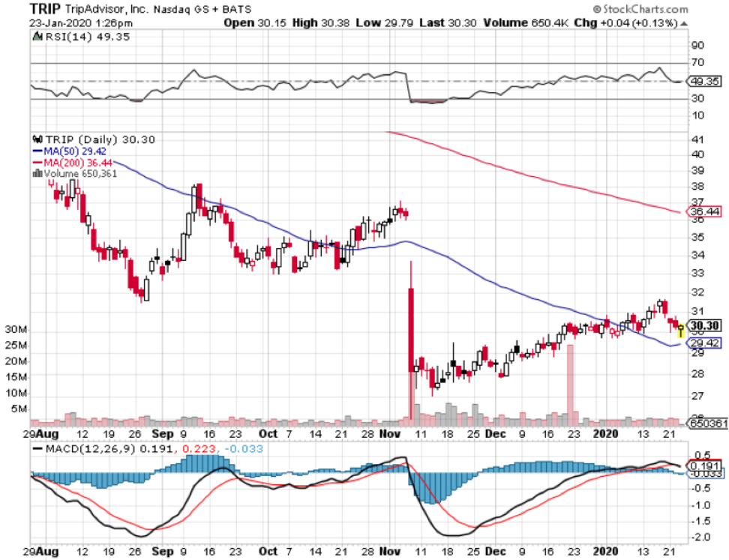
Task: Click the 30.30 last price tag
Action: click(705, 325)
